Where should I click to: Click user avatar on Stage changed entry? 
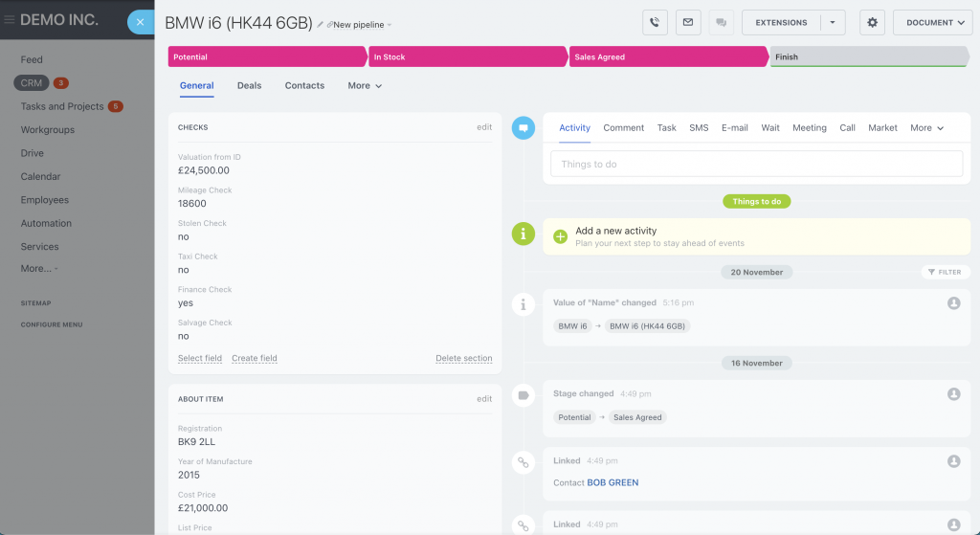pos(954,394)
